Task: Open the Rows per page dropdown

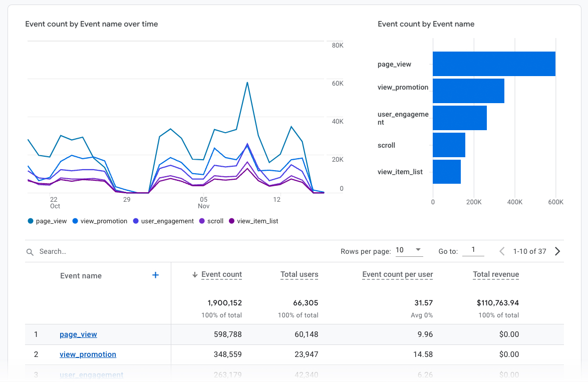Action: point(409,250)
